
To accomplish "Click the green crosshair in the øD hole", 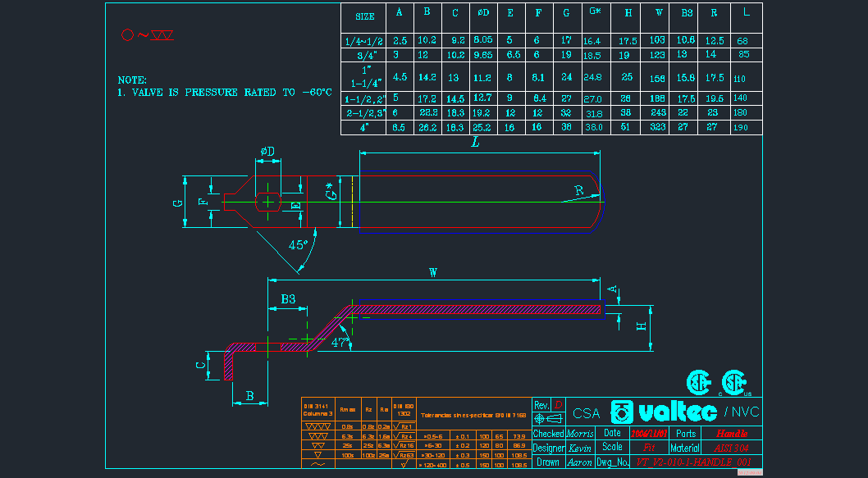I will click(x=268, y=202).
